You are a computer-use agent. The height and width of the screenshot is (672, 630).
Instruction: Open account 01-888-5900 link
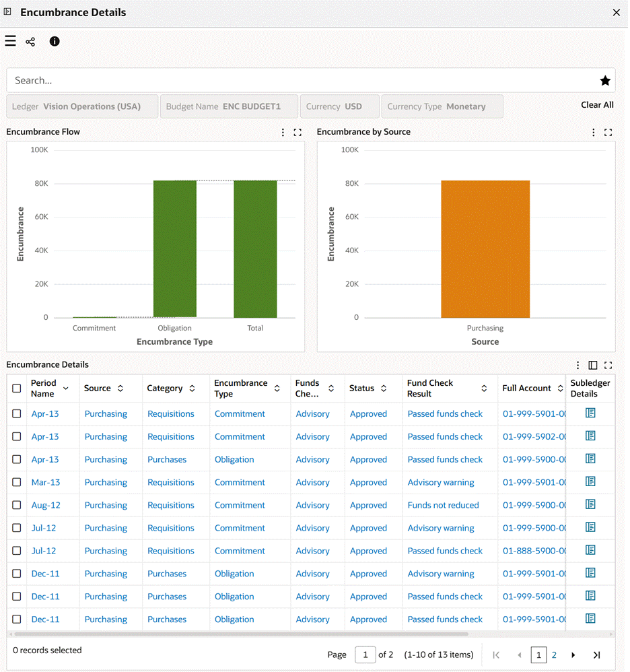[x=534, y=551]
